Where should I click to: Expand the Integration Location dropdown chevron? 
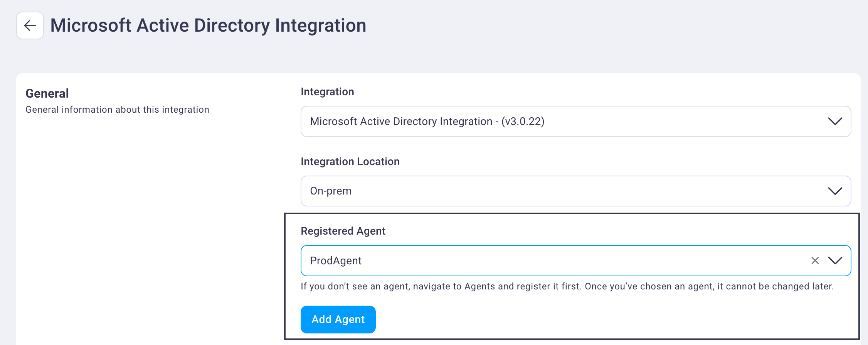(x=835, y=191)
